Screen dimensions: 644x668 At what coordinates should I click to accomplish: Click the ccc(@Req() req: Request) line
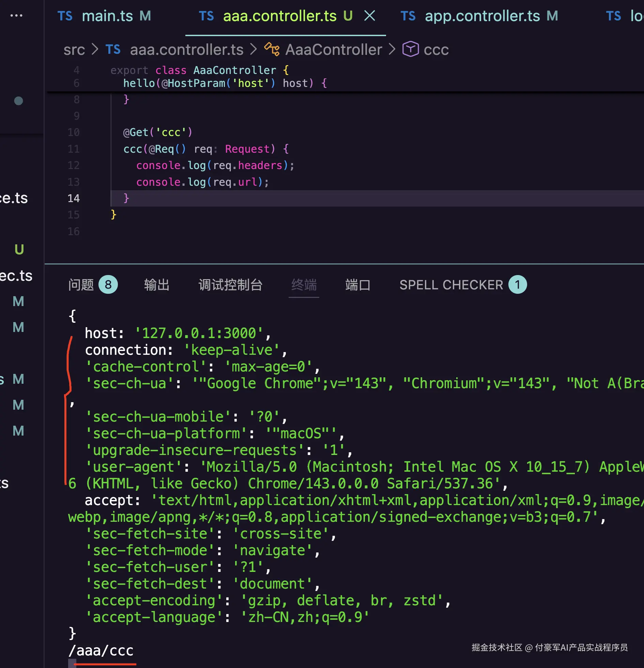[206, 149]
